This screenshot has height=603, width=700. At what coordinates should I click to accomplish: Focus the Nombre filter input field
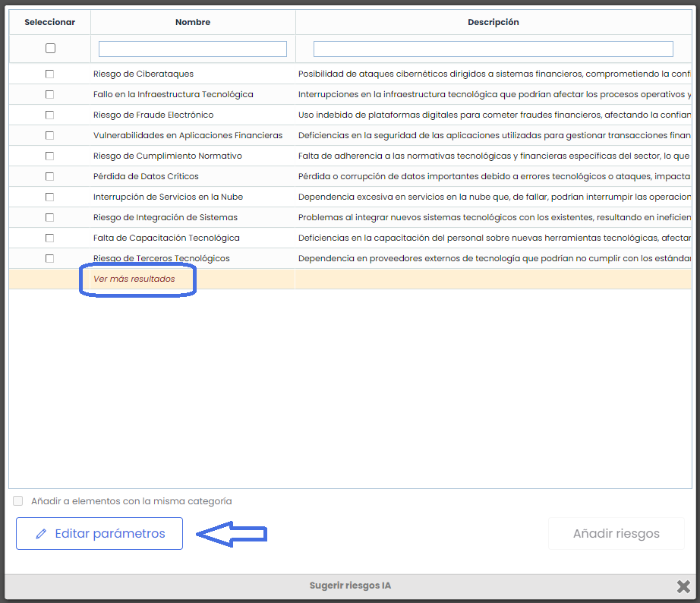tap(193, 49)
